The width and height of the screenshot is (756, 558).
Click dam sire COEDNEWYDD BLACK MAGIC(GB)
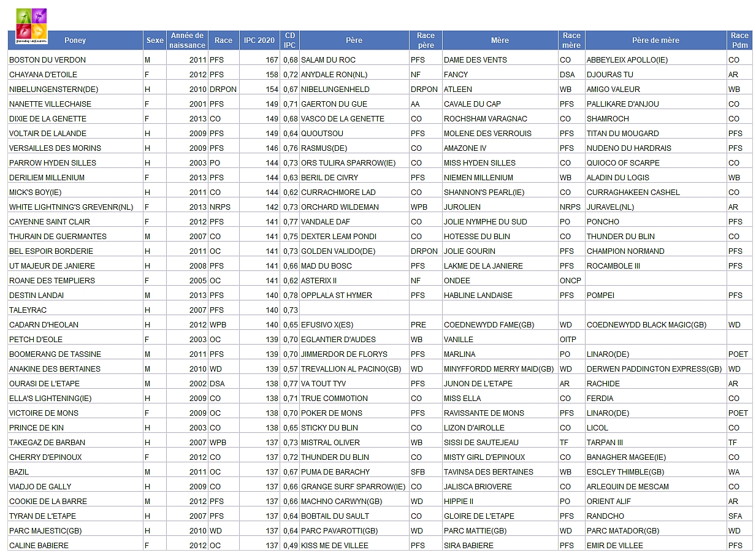646,325
